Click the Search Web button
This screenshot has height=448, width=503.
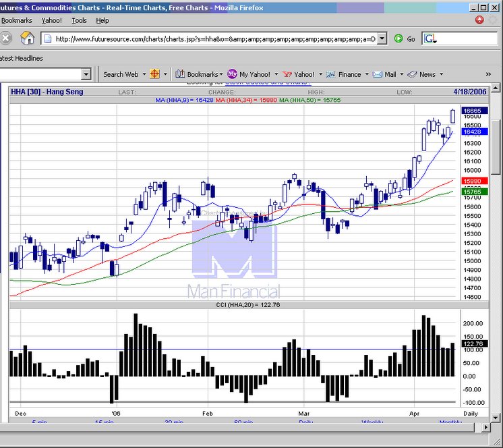121,74
